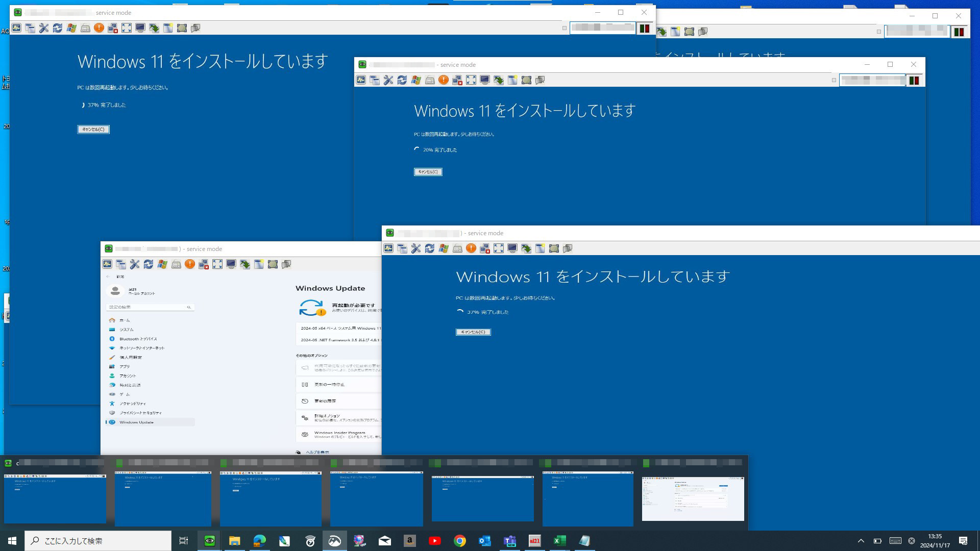Open tools options icon in Windows Update viewer window
The width and height of the screenshot is (980, 551).
click(135, 264)
